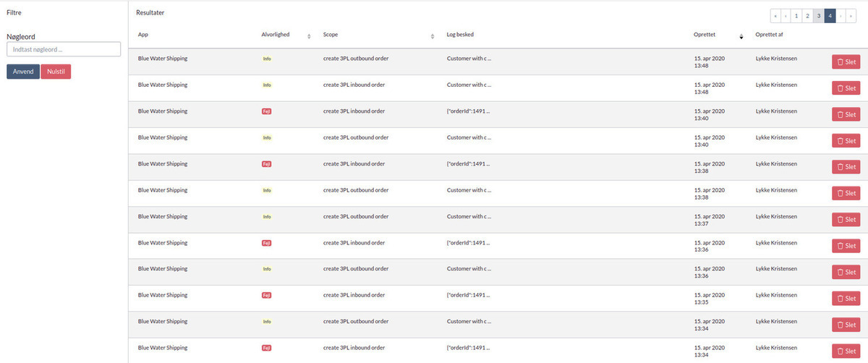This screenshot has width=868, height=363.
Task: Click Info badge in the first row
Action: [x=266, y=59]
